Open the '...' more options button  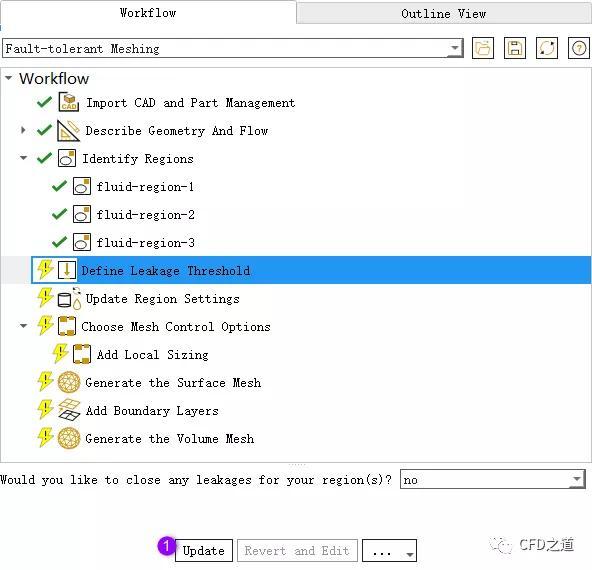pos(389,550)
